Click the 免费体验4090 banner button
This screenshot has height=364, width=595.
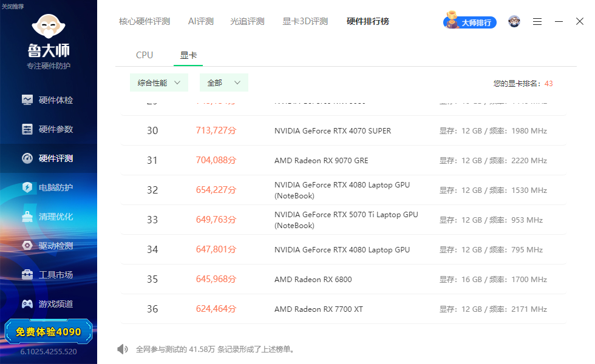tap(48, 332)
